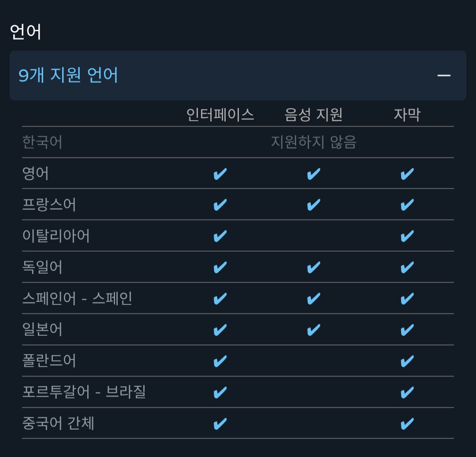Viewport: 476px width, 457px height.
Task: Click the minus icon in language header
Action: tap(443, 75)
